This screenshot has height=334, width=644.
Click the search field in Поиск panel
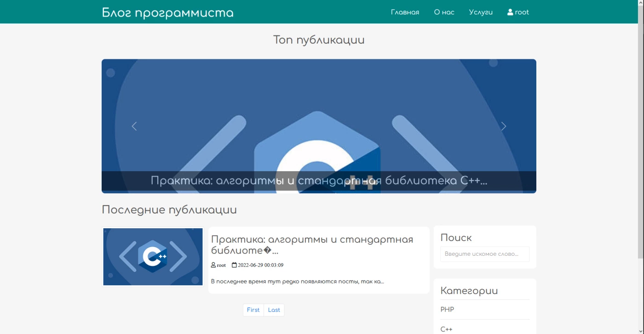(485, 254)
